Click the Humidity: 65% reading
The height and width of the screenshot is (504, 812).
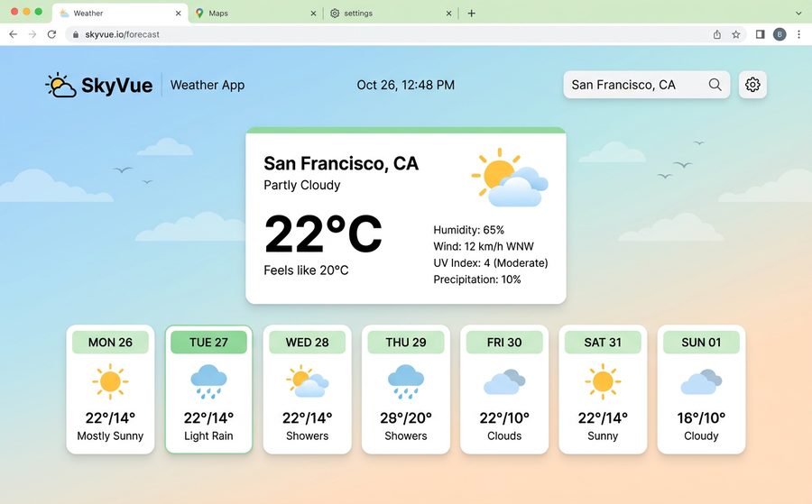tap(468, 230)
